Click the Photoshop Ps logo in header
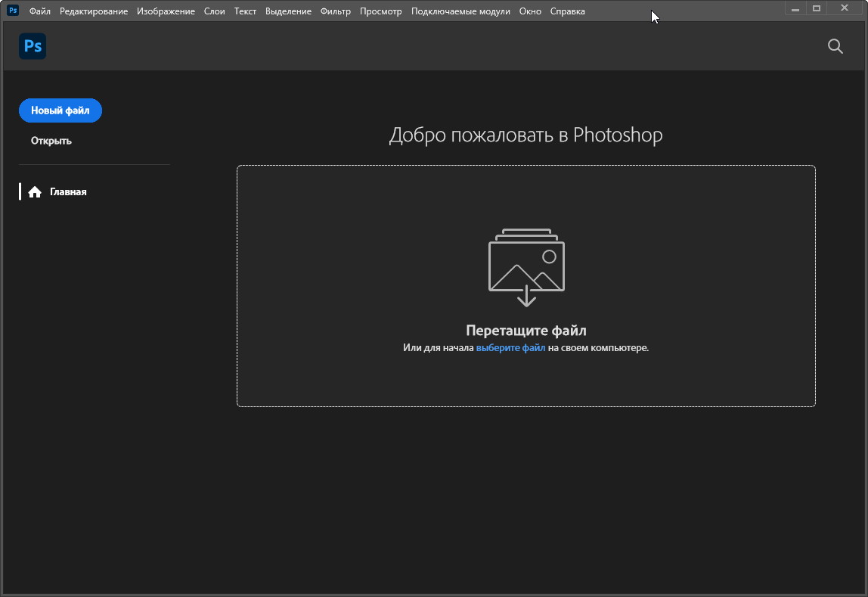The width and height of the screenshot is (868, 597). (33, 46)
